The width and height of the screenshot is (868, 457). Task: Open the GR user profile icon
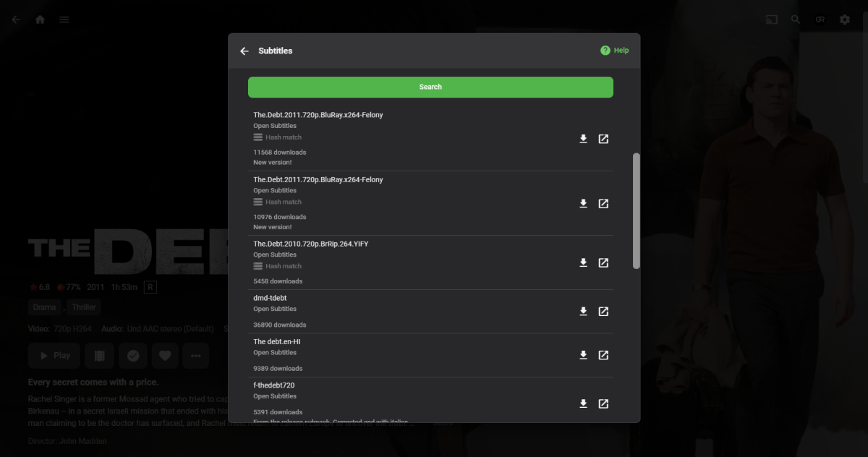click(x=820, y=20)
